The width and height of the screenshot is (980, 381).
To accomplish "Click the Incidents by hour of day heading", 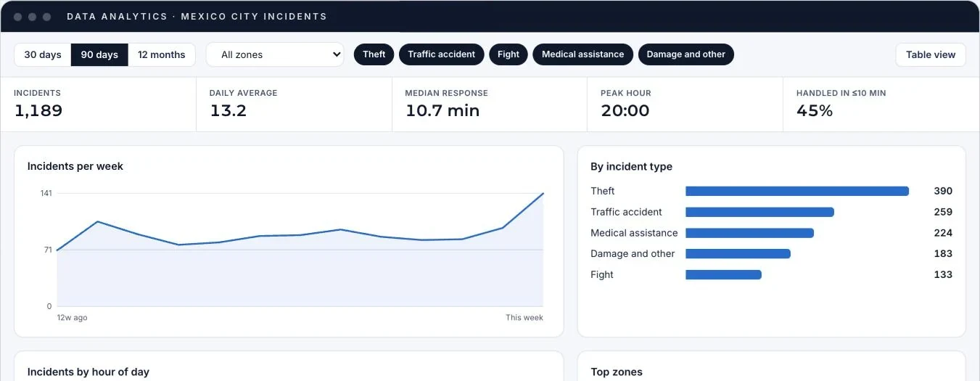I will (x=88, y=372).
